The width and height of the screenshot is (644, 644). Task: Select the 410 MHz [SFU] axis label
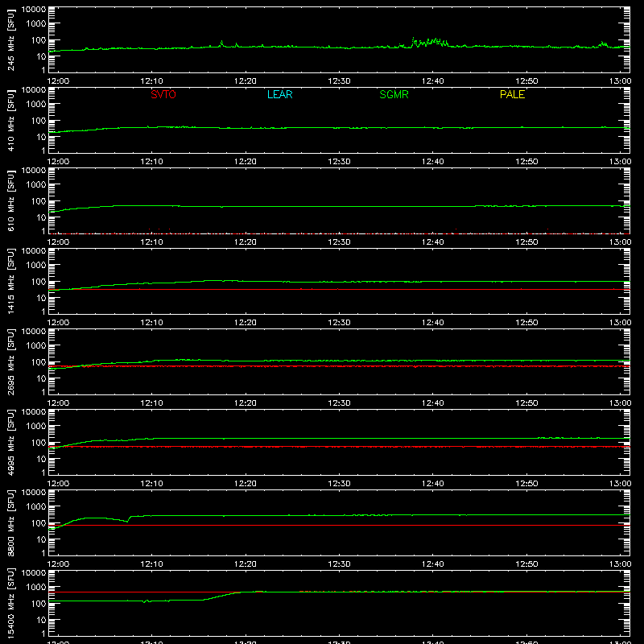(x=10, y=120)
